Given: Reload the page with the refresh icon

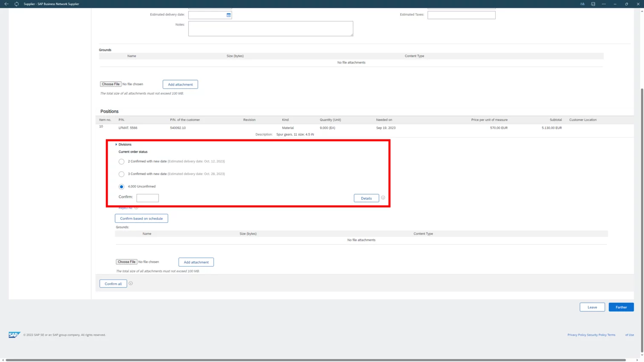Looking at the screenshot, I should 17,4.
